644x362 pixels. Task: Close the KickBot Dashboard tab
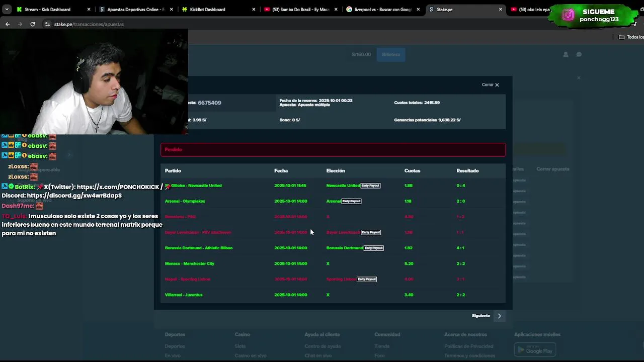(x=254, y=10)
